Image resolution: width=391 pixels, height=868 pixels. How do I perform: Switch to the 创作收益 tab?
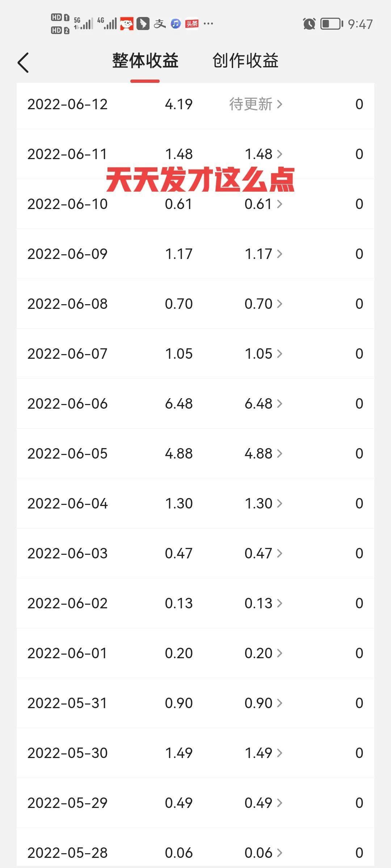(x=245, y=61)
